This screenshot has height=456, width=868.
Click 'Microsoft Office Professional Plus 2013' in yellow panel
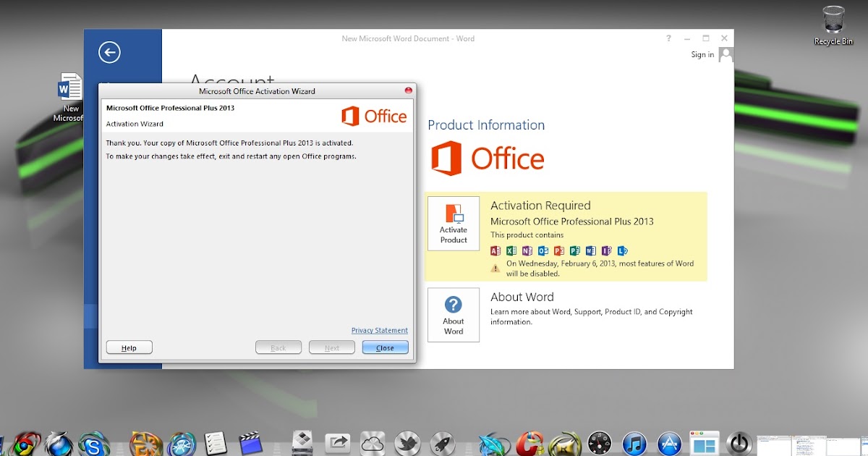[x=572, y=221]
